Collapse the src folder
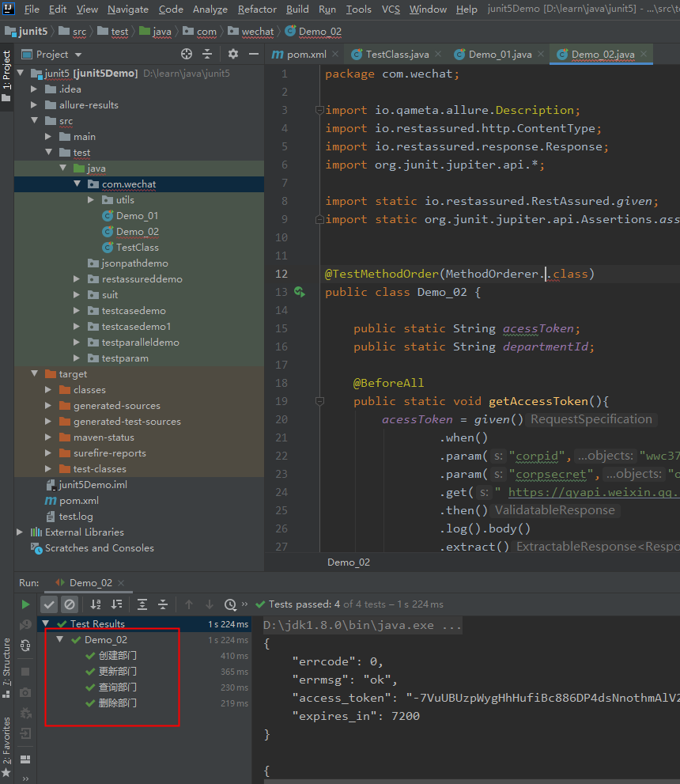 click(x=34, y=120)
